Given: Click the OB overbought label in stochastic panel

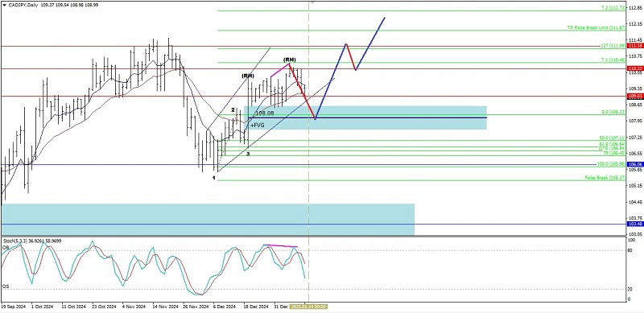Looking at the screenshot, I should pos(6,248).
